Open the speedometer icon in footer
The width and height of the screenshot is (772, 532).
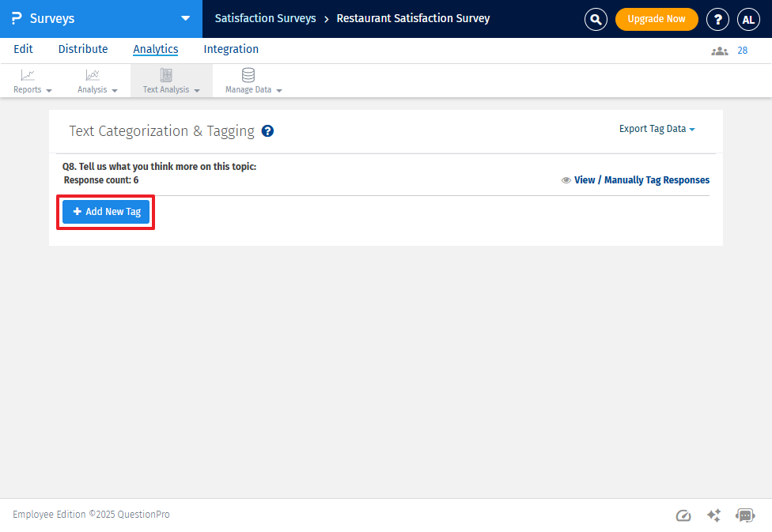click(x=683, y=515)
